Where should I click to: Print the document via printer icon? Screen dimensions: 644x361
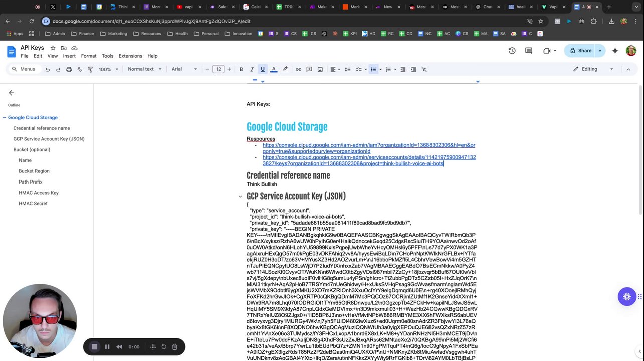[69, 69]
